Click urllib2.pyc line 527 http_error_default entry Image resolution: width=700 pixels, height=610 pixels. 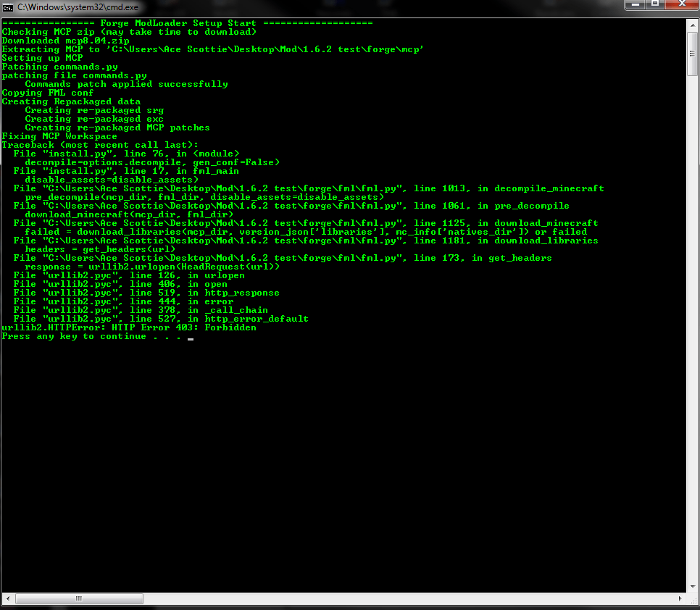[161, 319]
